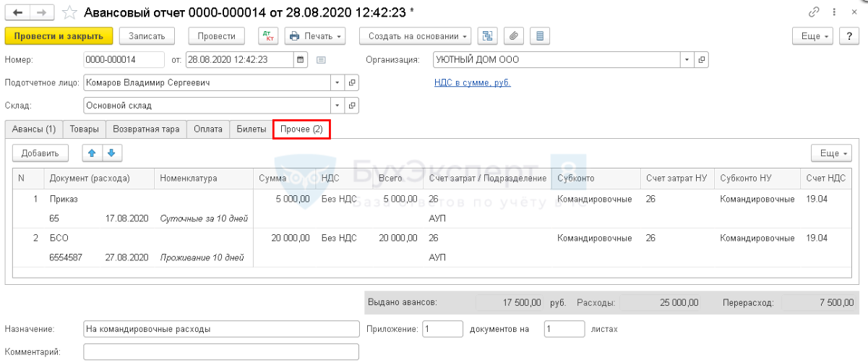Open the help question mark button

pos(850,36)
